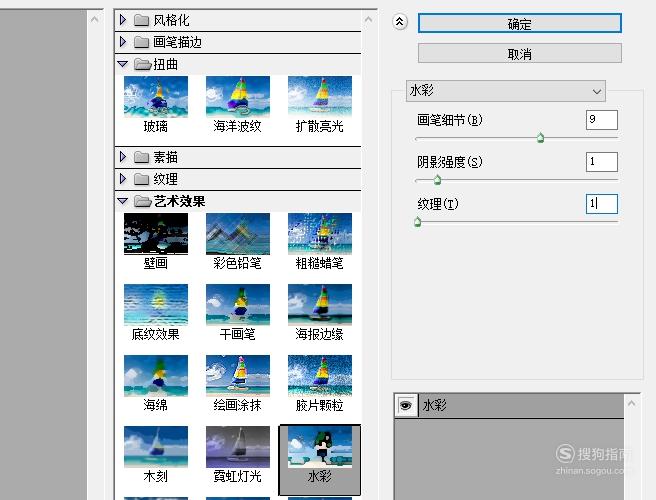Select the 霓虹灯光 neon glow thumbnail
This screenshot has height=500, width=656.
(238, 447)
